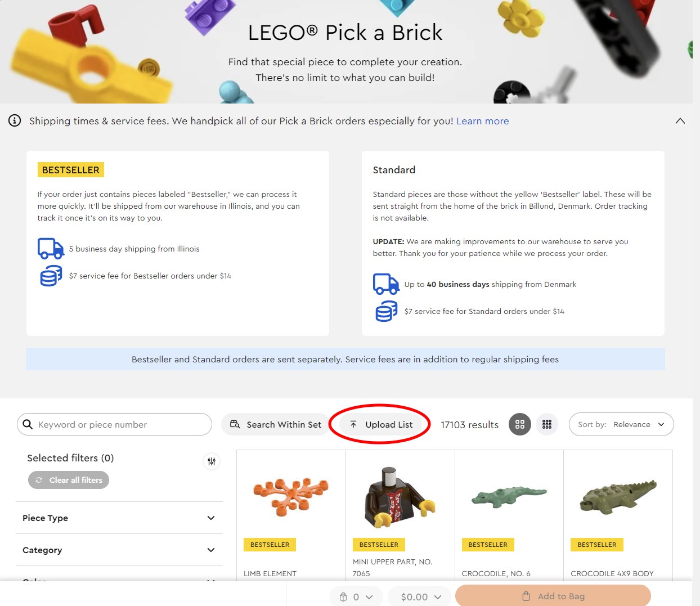Image resolution: width=700 pixels, height=606 pixels.
Task: Collapse the shipping times info section
Action: click(x=680, y=121)
